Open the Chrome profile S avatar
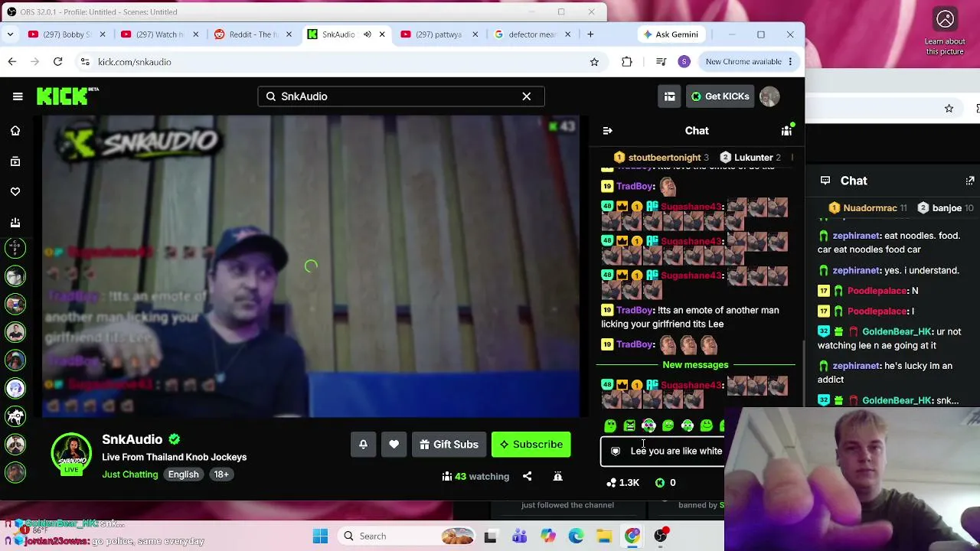 point(684,62)
